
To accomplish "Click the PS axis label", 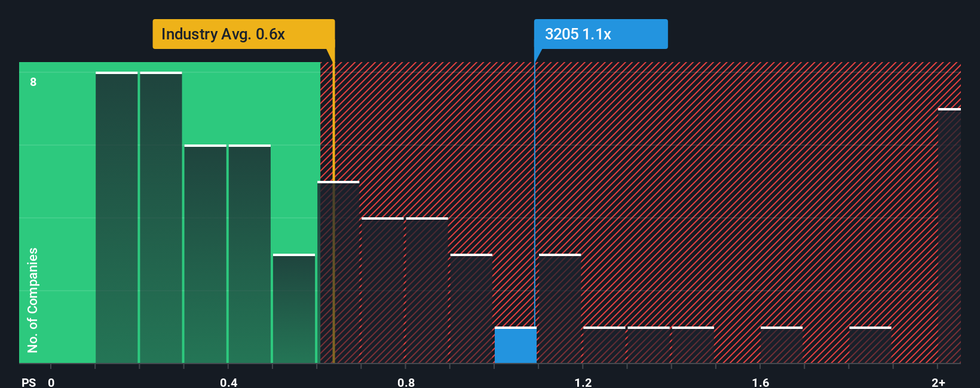I will click(29, 382).
